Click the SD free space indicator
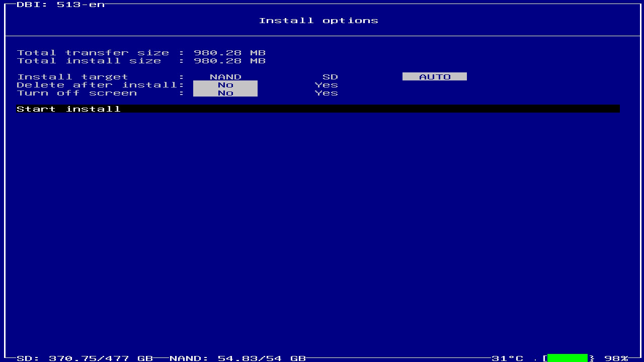 coord(85,358)
